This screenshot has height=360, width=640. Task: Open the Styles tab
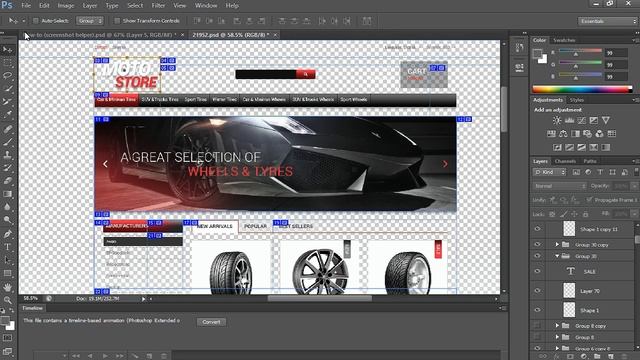[577, 100]
